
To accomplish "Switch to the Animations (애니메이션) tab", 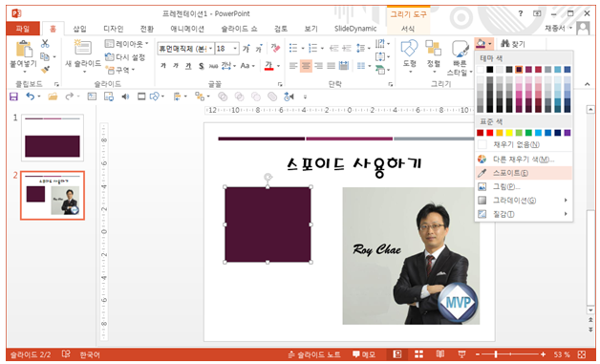I will pos(187,29).
